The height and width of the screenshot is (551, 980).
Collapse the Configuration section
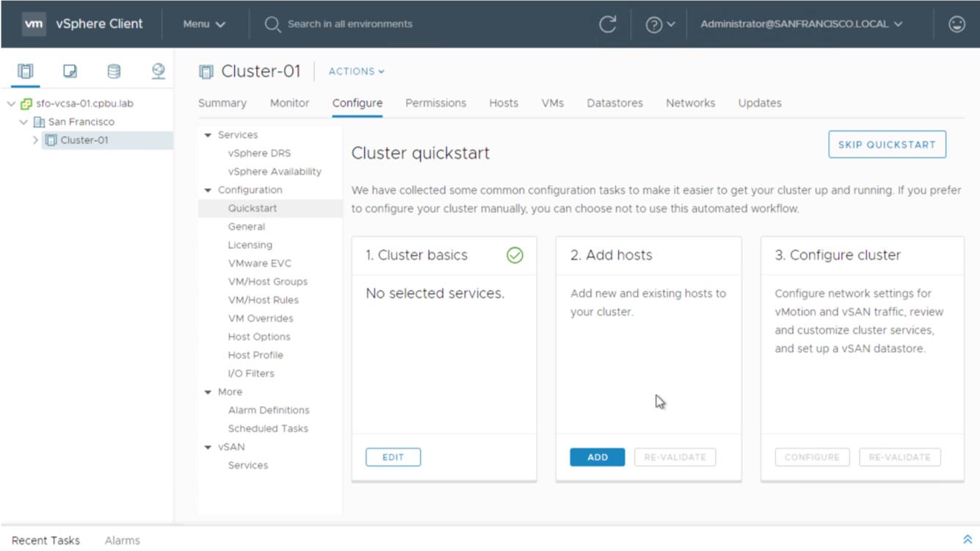coord(208,190)
